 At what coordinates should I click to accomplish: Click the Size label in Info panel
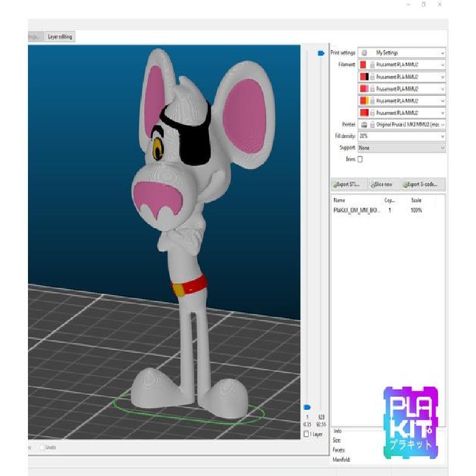coord(337,440)
